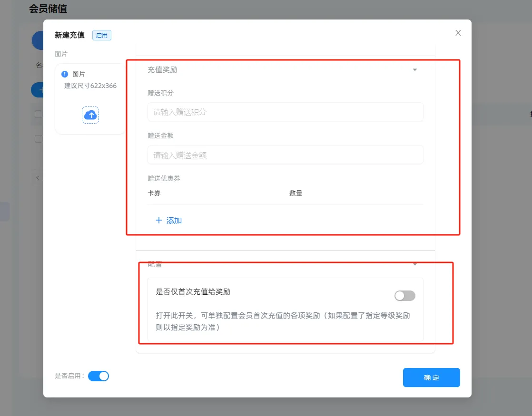This screenshot has width=532, height=416.
Task: Toggle 是否仅首次充值给奖励 switch on
Action: [x=404, y=296]
